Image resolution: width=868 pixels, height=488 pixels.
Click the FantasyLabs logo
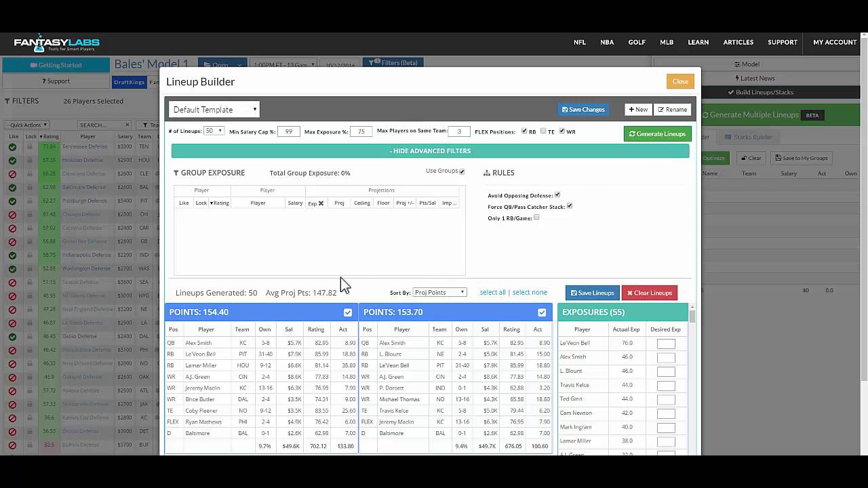coord(58,44)
